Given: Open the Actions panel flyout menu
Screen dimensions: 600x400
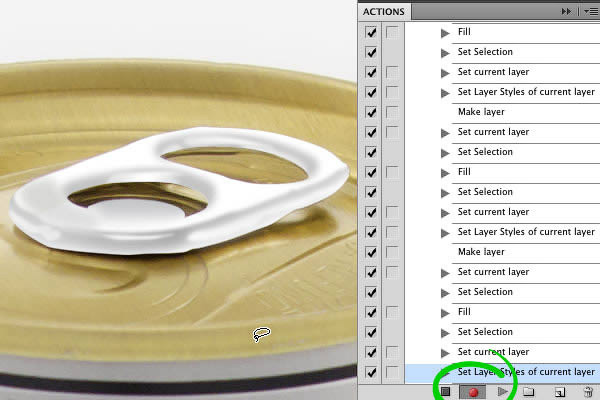Looking at the screenshot, I should pos(591,12).
